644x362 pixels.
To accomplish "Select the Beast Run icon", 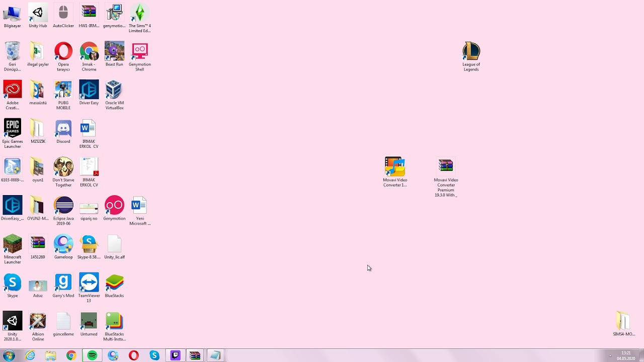I will tap(114, 55).
